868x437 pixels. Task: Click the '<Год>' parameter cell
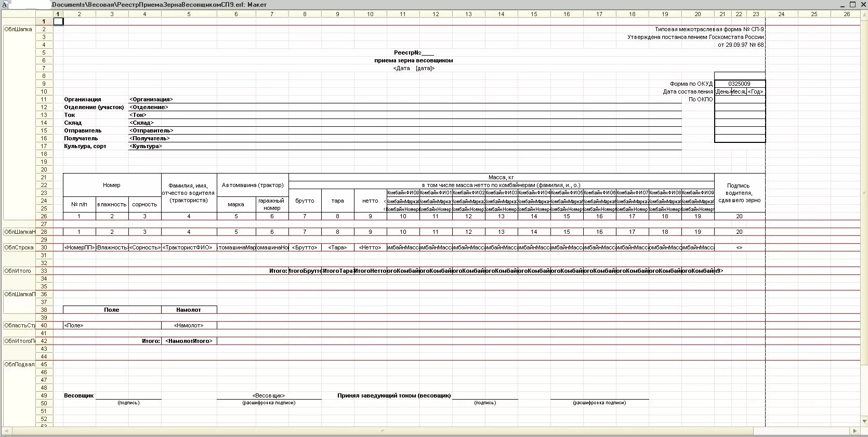pyautogui.click(x=756, y=91)
